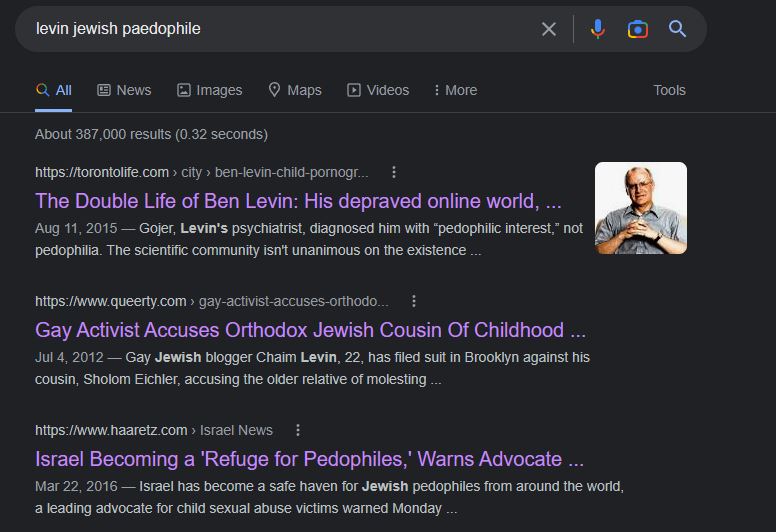The height and width of the screenshot is (532, 776).
Task: Select the All results tab
Action: click(x=53, y=90)
